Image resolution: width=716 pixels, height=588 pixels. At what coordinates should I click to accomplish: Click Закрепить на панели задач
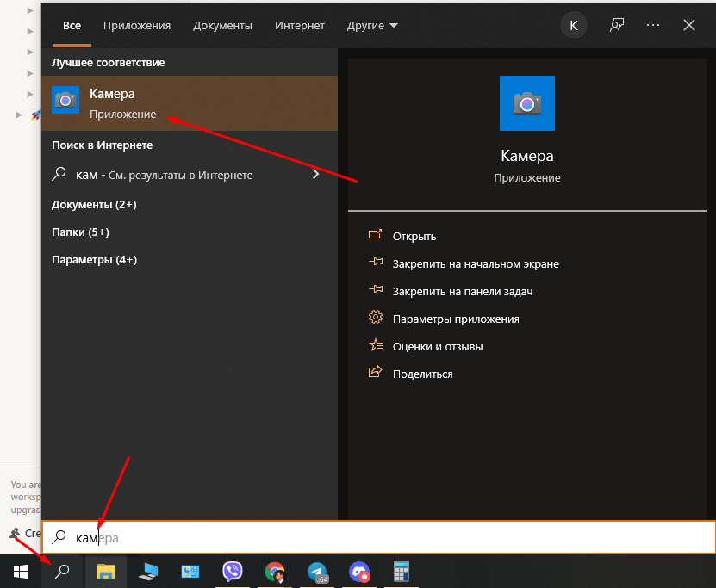(x=463, y=292)
